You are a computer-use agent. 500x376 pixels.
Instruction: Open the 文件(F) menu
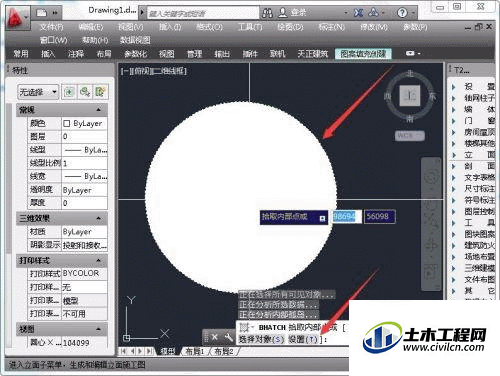52,27
